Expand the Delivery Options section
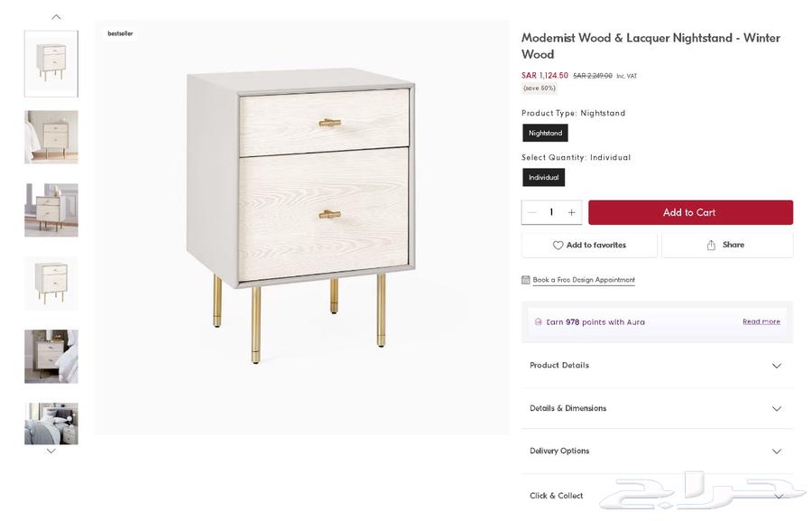The height and width of the screenshot is (521, 812). click(657, 451)
